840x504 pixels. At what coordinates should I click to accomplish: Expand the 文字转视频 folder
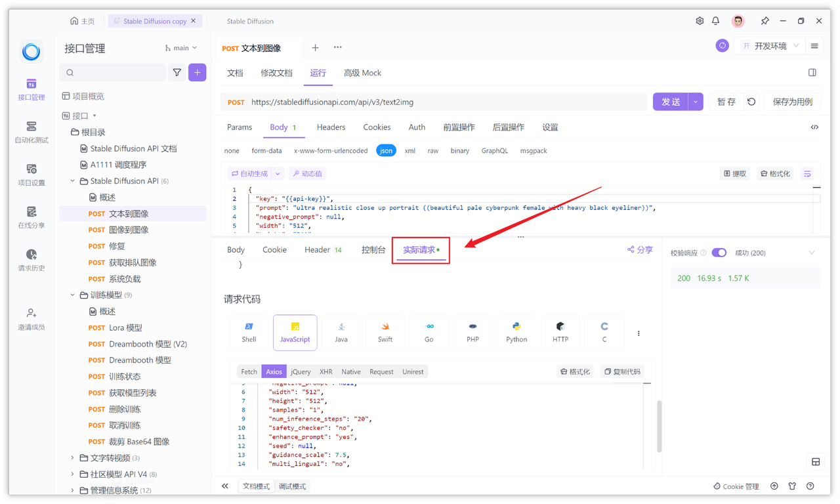pyautogui.click(x=72, y=458)
